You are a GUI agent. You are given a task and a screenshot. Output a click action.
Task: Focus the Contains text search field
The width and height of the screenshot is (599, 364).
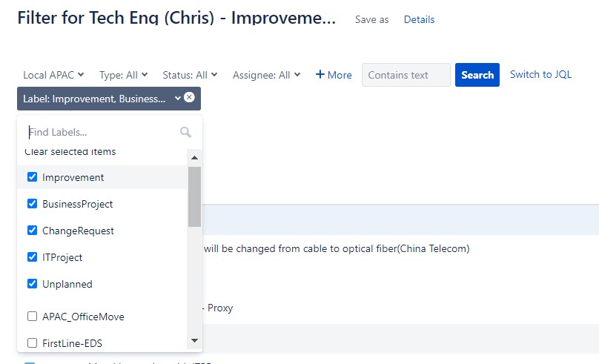tap(406, 75)
